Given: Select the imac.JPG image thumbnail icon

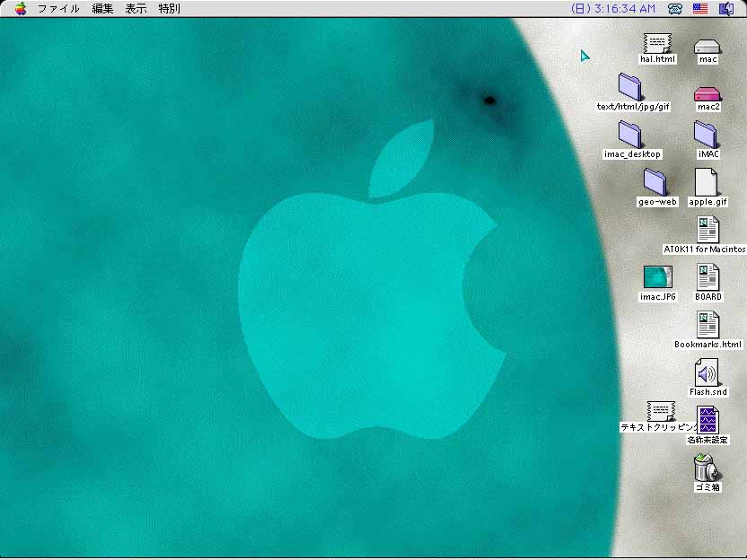Looking at the screenshot, I should point(657,277).
